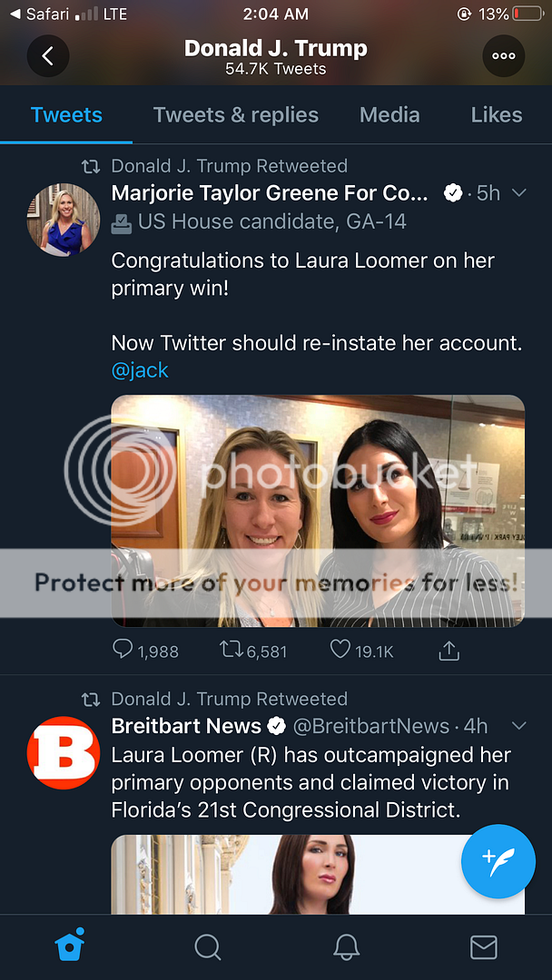Expand Breitbart News tweet options chevron
Screen dimensions: 552x980
(x=519, y=725)
